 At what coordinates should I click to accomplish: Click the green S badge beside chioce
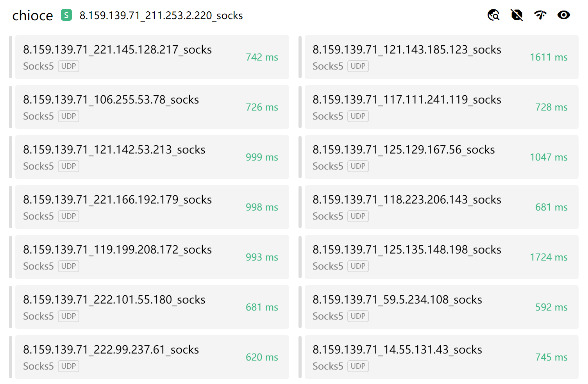[x=66, y=15]
